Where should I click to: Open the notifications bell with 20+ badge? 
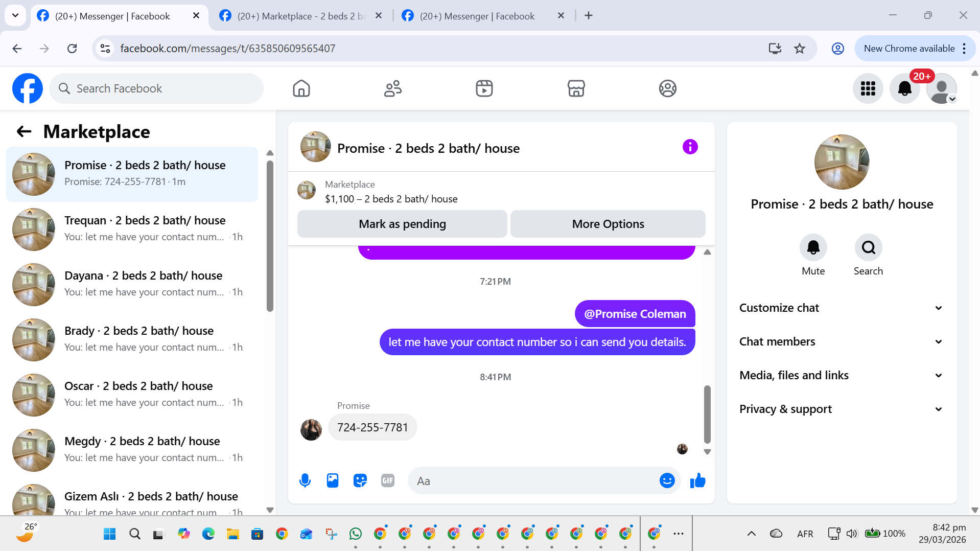click(905, 88)
